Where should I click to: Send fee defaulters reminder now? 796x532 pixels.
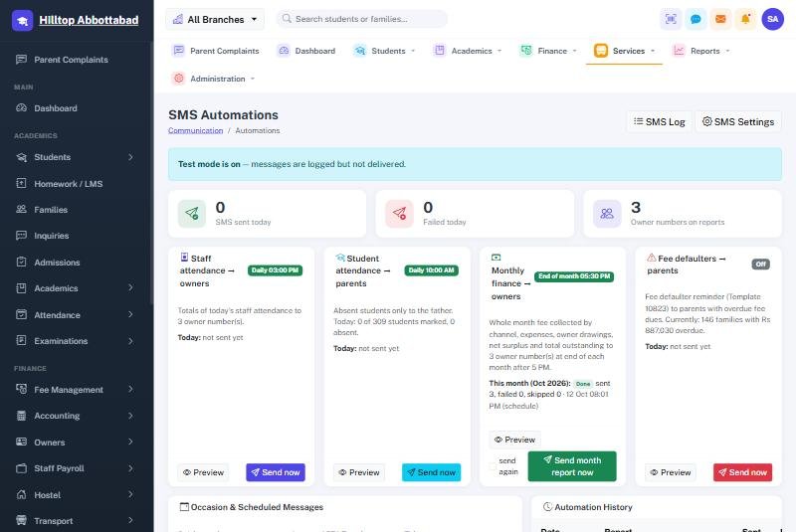(742, 472)
